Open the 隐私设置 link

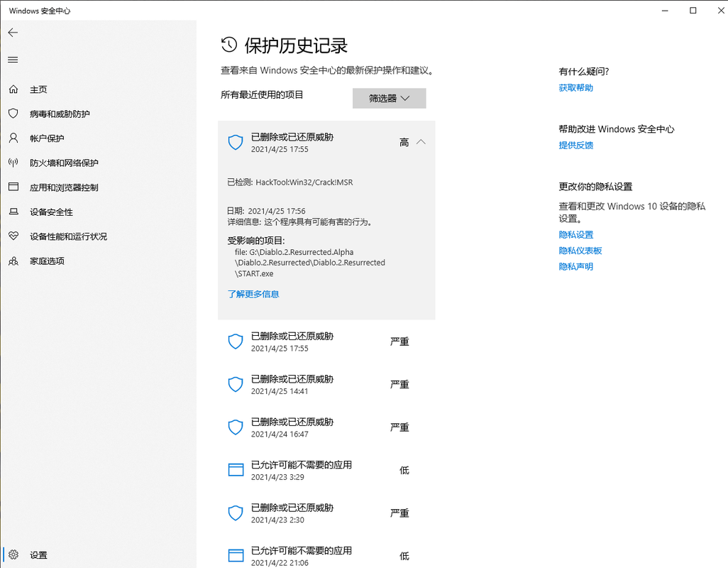(575, 235)
